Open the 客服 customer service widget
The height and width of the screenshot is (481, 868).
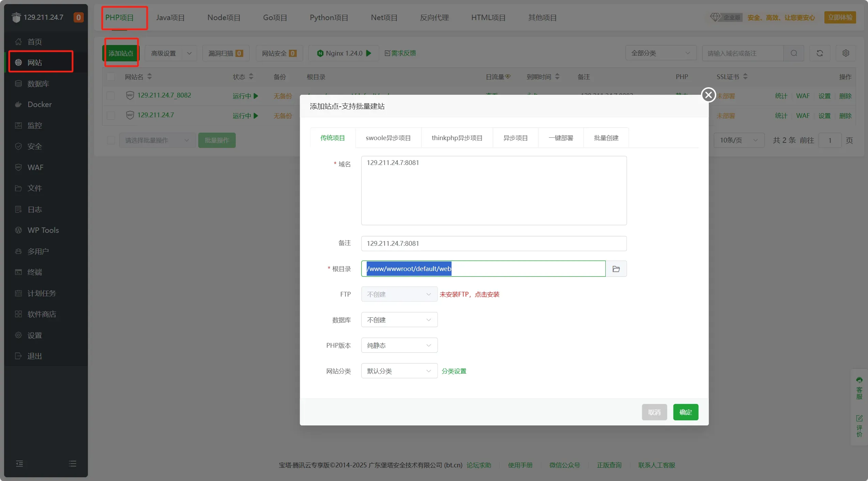click(x=859, y=388)
